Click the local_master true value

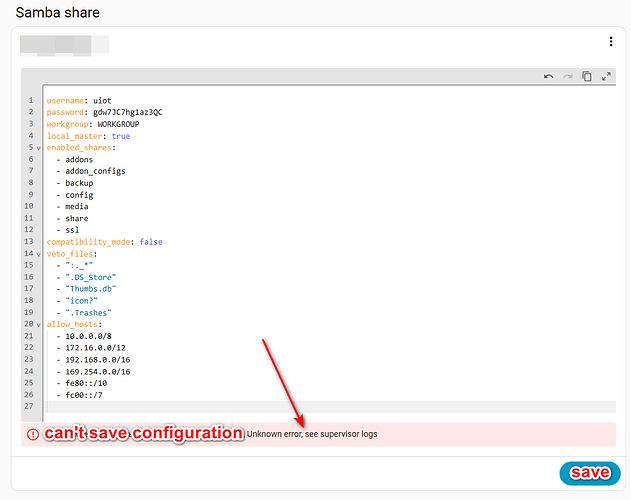[x=121, y=136]
